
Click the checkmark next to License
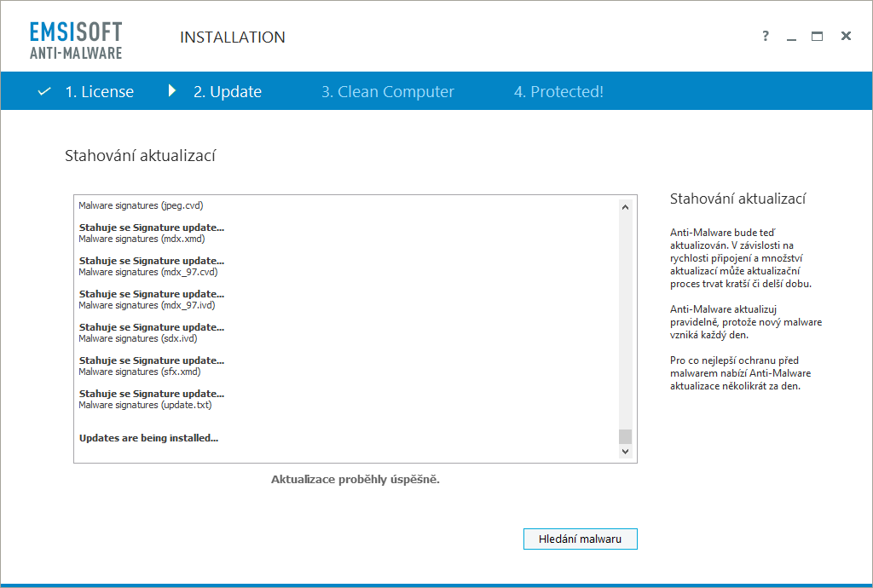tap(44, 91)
